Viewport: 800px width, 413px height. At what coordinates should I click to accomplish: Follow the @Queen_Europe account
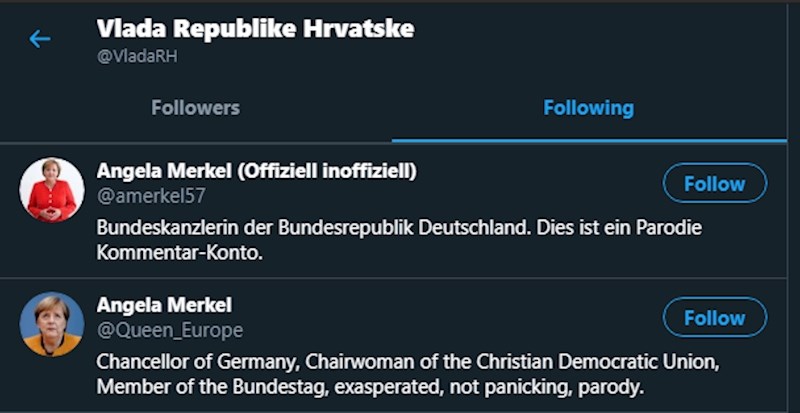pos(714,318)
